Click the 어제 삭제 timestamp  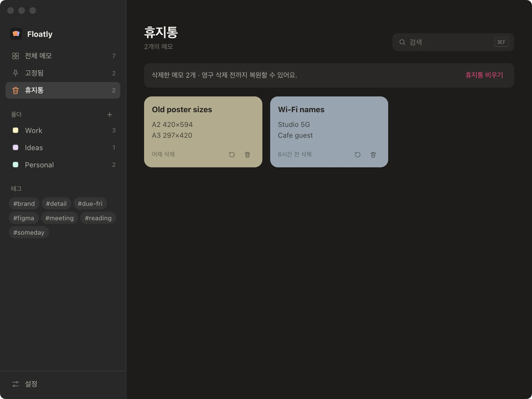coord(163,154)
